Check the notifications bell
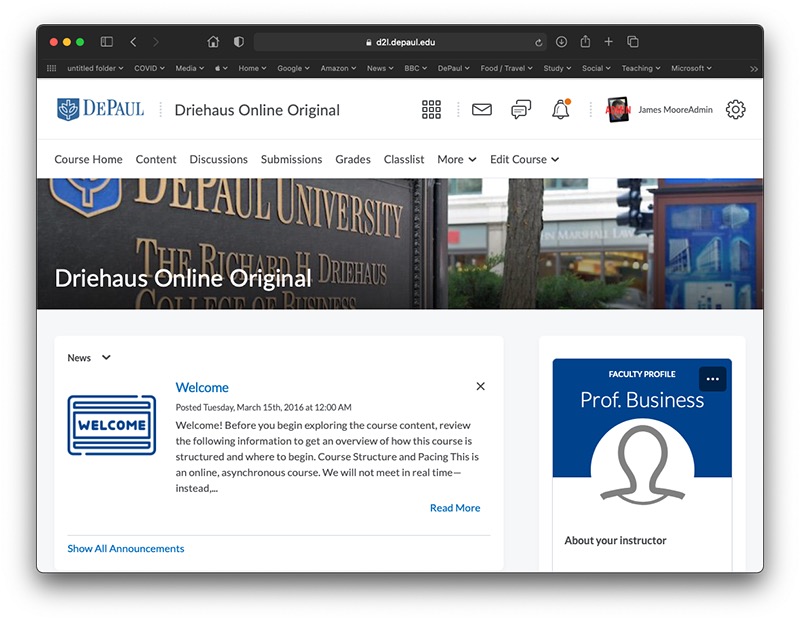The image size is (800, 621). 560,110
